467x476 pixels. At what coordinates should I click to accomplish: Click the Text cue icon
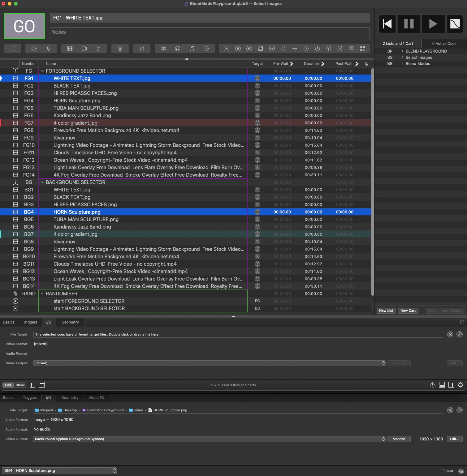(98, 49)
